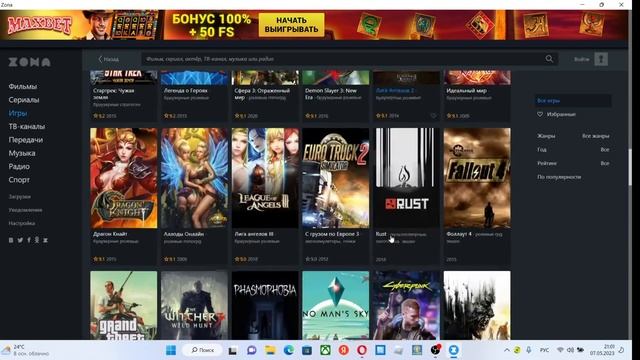Viewport: 640px width, 360px height.
Task: Open the Windows Start menu
Action: pos(171,350)
